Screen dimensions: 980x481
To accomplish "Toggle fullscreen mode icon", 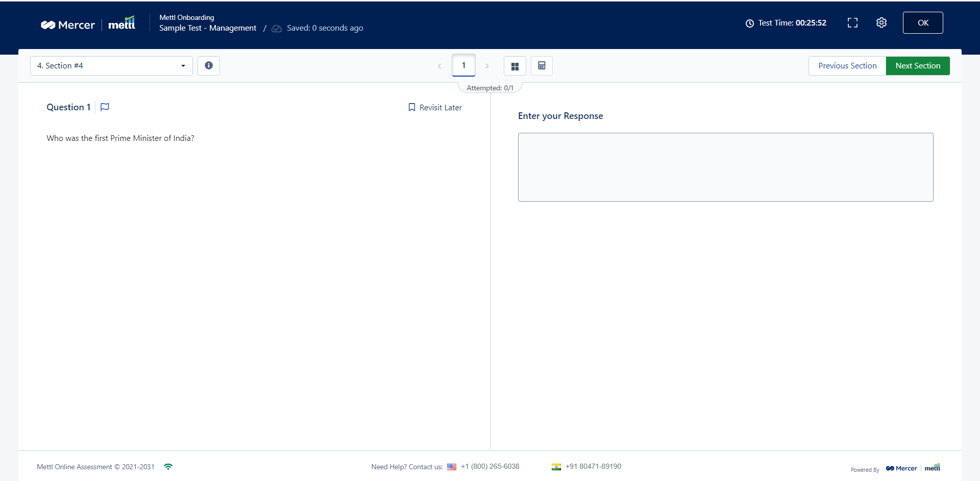I will click(852, 23).
